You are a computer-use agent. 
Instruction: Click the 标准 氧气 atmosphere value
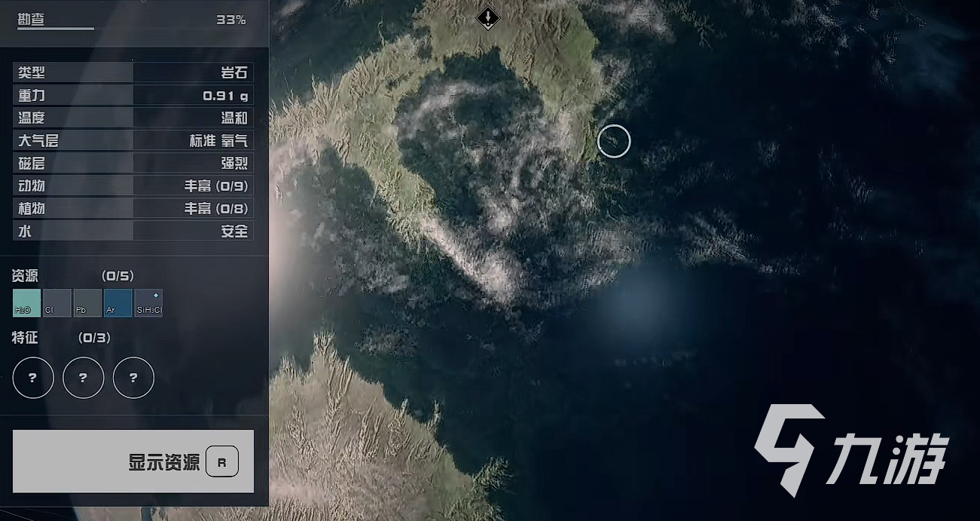click(218, 140)
